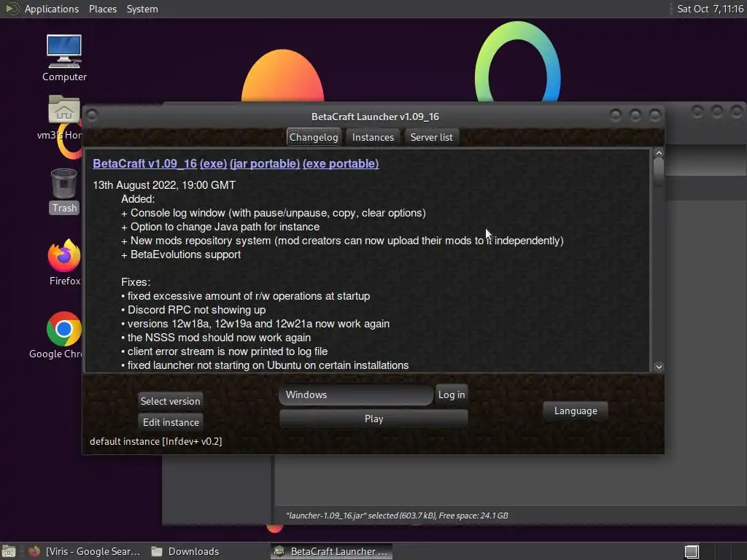Open the System menu
This screenshot has width=747, height=560.
point(142,9)
